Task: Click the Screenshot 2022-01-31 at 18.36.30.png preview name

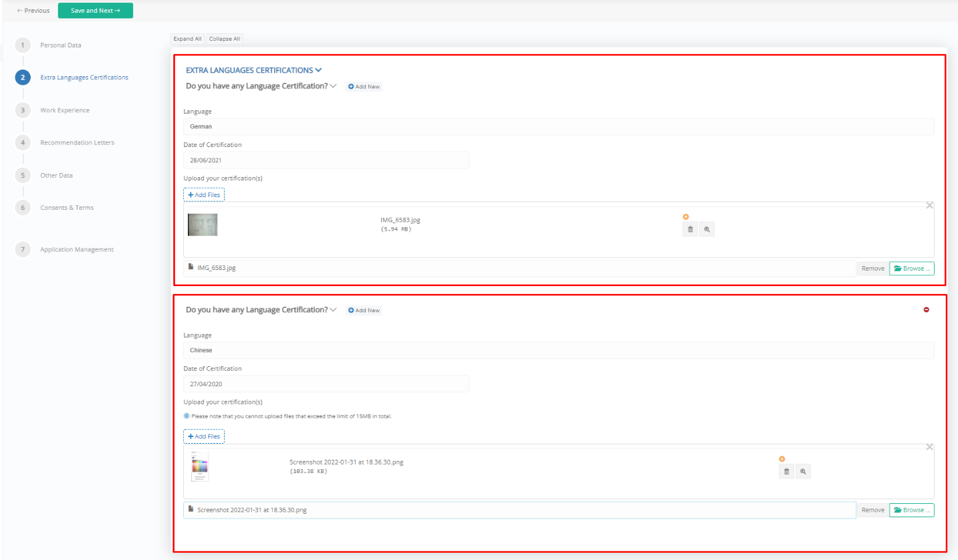Action: pyautogui.click(x=346, y=462)
